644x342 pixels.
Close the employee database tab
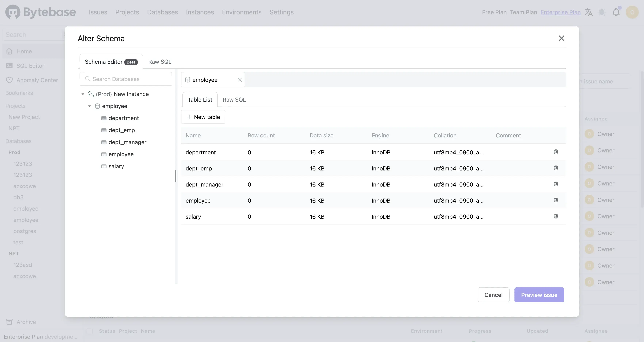(x=239, y=80)
